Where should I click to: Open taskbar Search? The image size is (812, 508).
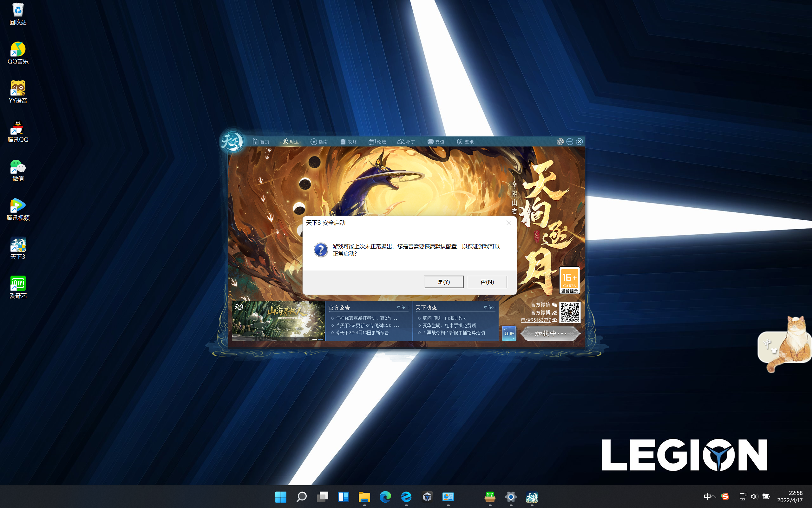pos(301,497)
